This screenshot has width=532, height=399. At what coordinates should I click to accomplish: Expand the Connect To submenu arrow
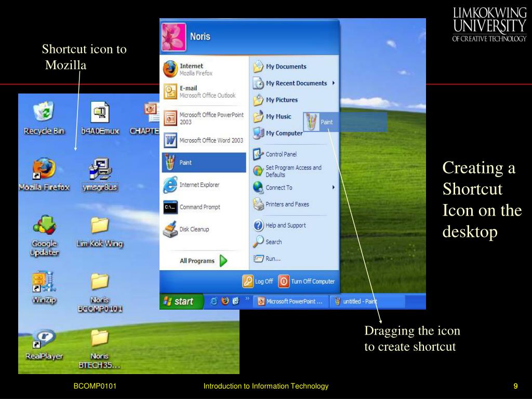(x=334, y=187)
